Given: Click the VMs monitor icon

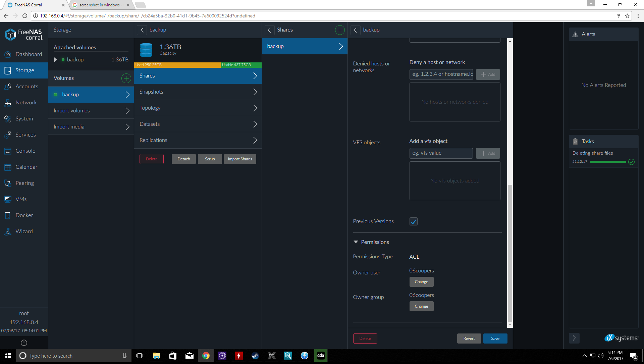Looking at the screenshot, I should tap(8, 199).
